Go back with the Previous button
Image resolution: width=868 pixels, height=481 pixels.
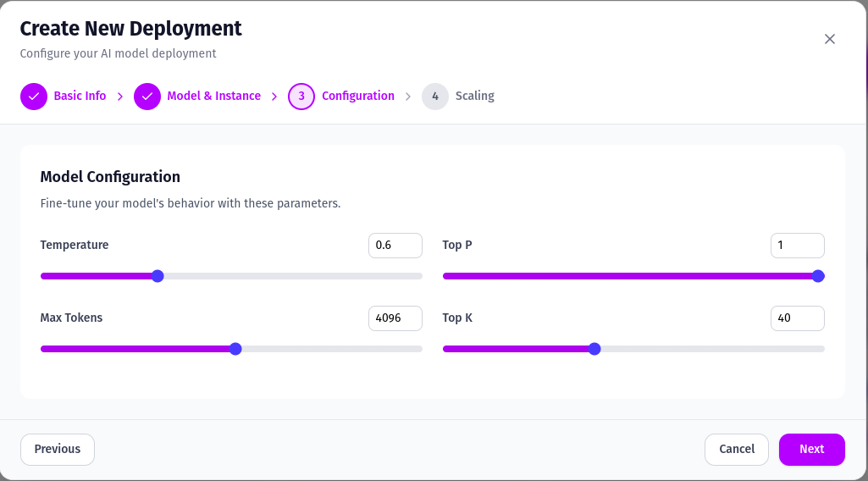point(58,450)
